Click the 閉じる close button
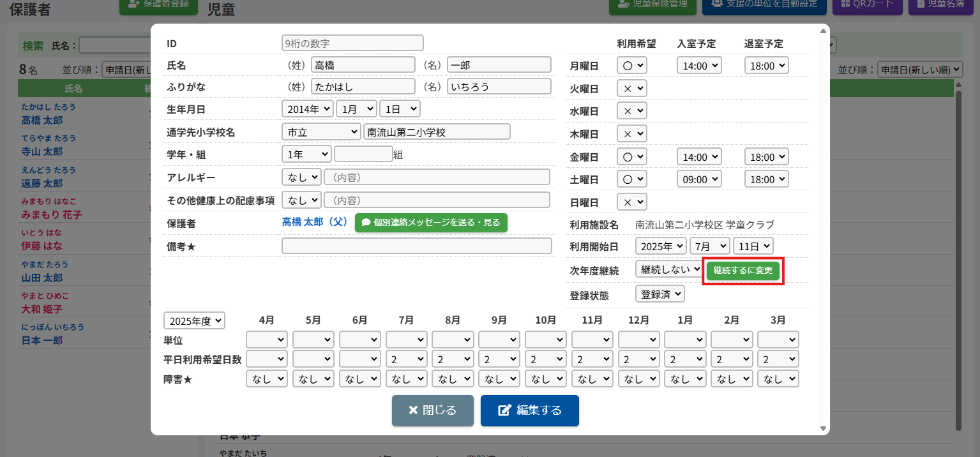 click(x=432, y=410)
